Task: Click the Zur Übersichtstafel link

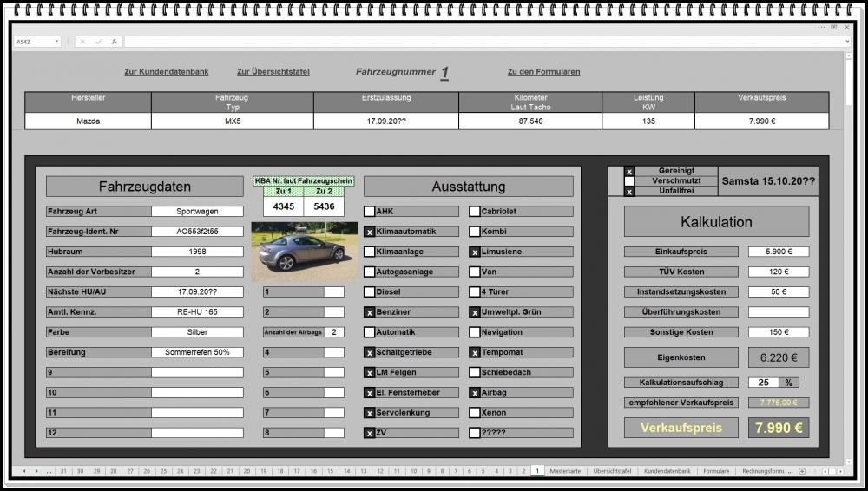Action: point(273,72)
